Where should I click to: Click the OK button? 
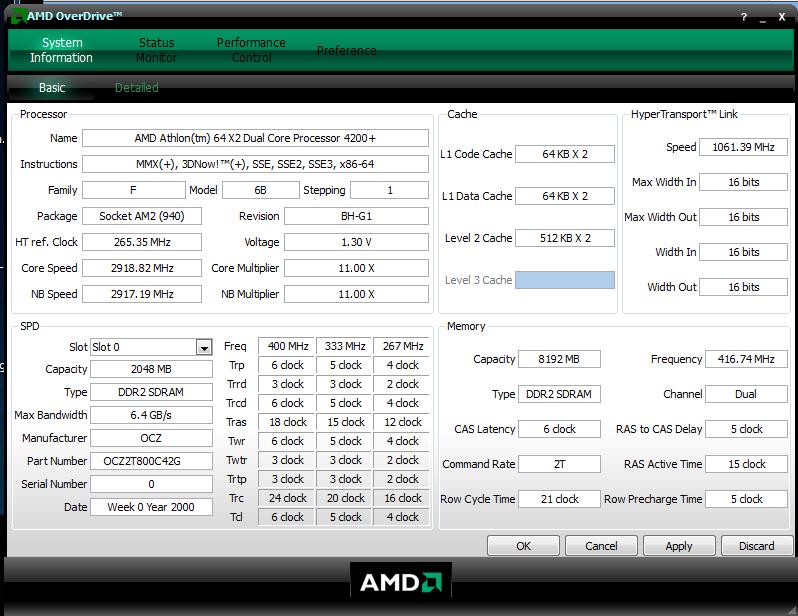[523, 546]
